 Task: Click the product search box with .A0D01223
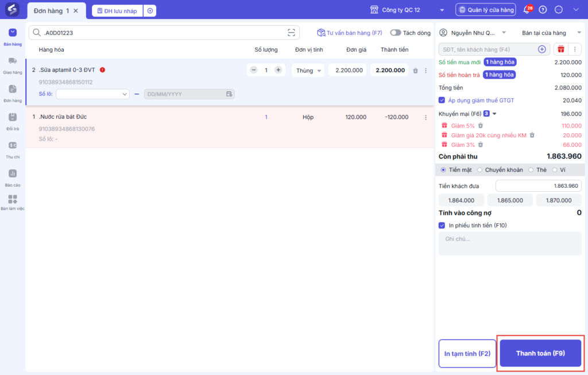coord(164,33)
